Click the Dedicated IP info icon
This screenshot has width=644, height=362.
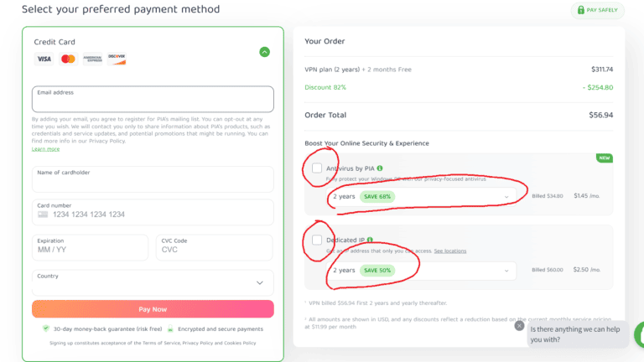pos(370,240)
